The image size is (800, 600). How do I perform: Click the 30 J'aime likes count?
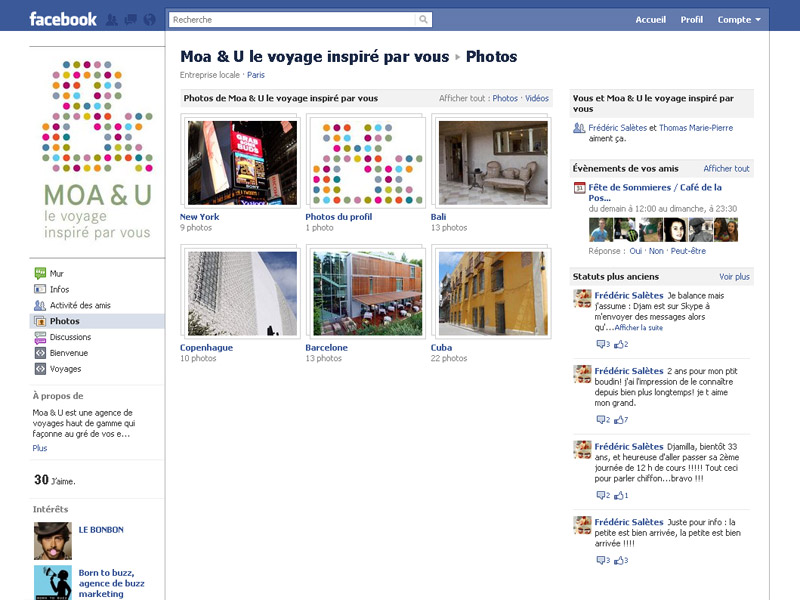(x=54, y=480)
